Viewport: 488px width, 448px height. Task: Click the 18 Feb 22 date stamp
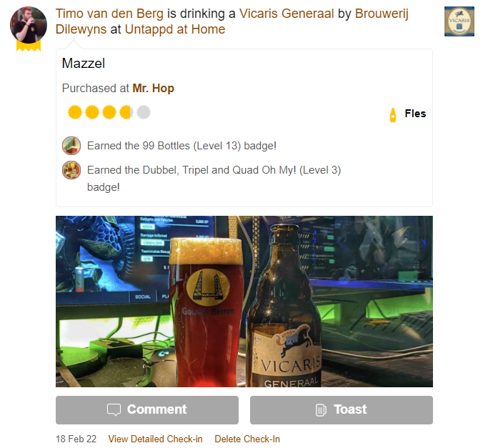tap(76, 439)
